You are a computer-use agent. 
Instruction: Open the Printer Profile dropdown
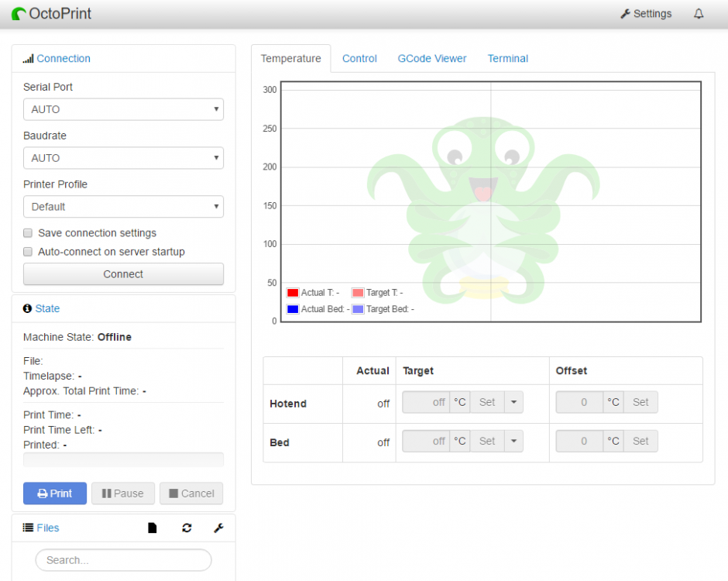pyautogui.click(x=123, y=207)
